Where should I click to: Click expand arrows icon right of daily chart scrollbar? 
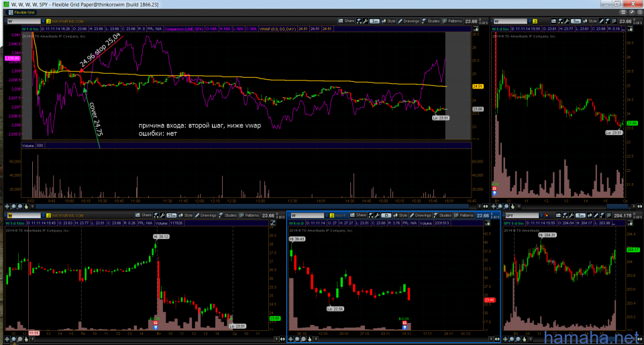click(497, 339)
